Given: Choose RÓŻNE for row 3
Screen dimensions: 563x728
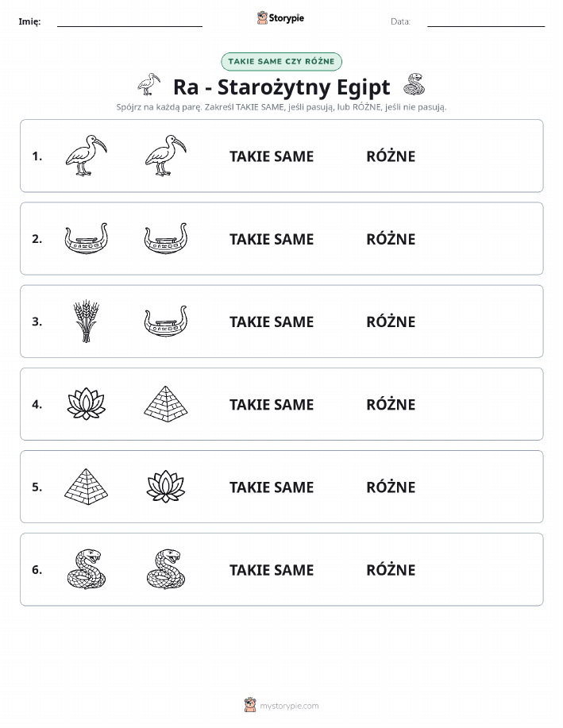Looking at the screenshot, I should pyautogui.click(x=391, y=322).
